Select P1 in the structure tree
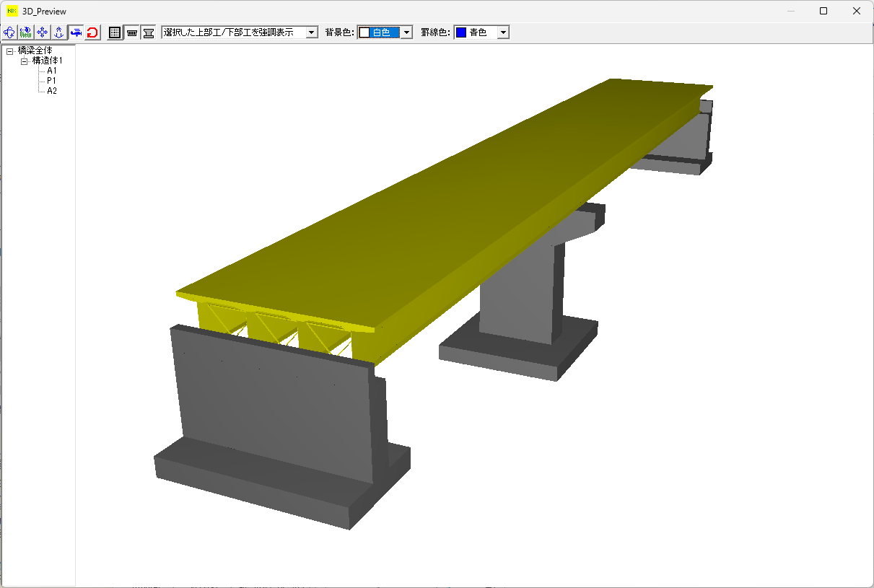Image resolution: width=874 pixels, height=588 pixels. point(52,81)
